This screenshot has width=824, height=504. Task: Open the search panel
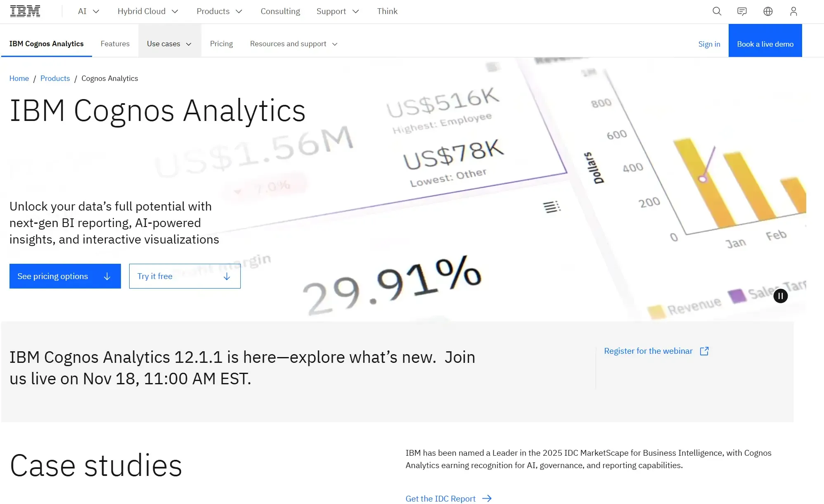click(717, 11)
